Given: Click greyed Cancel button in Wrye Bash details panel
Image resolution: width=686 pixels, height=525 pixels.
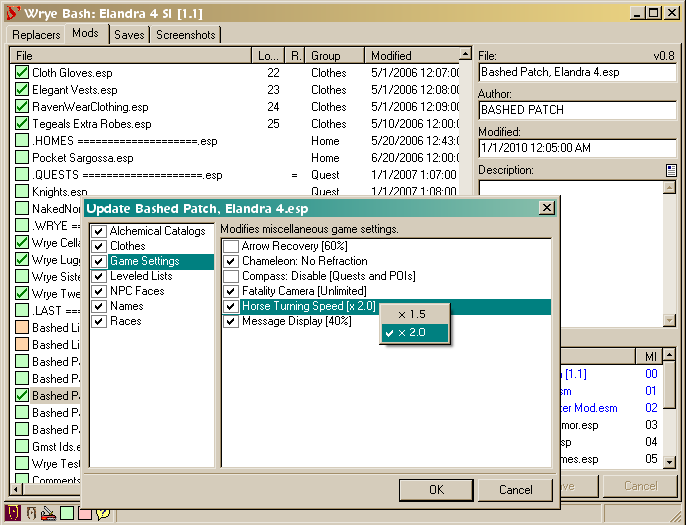Looking at the screenshot, I should 640,486.
